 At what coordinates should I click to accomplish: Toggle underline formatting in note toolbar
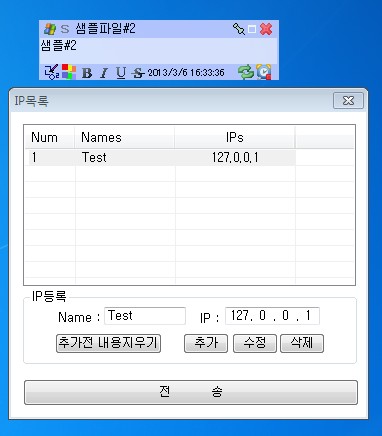click(x=121, y=73)
